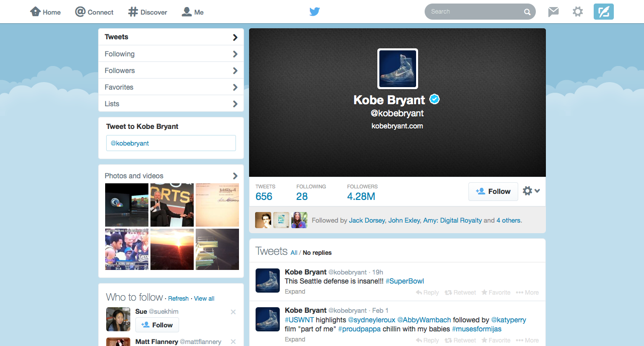Open Matt Flannery's suggested profile name
The height and width of the screenshot is (346, 644).
(156, 341)
